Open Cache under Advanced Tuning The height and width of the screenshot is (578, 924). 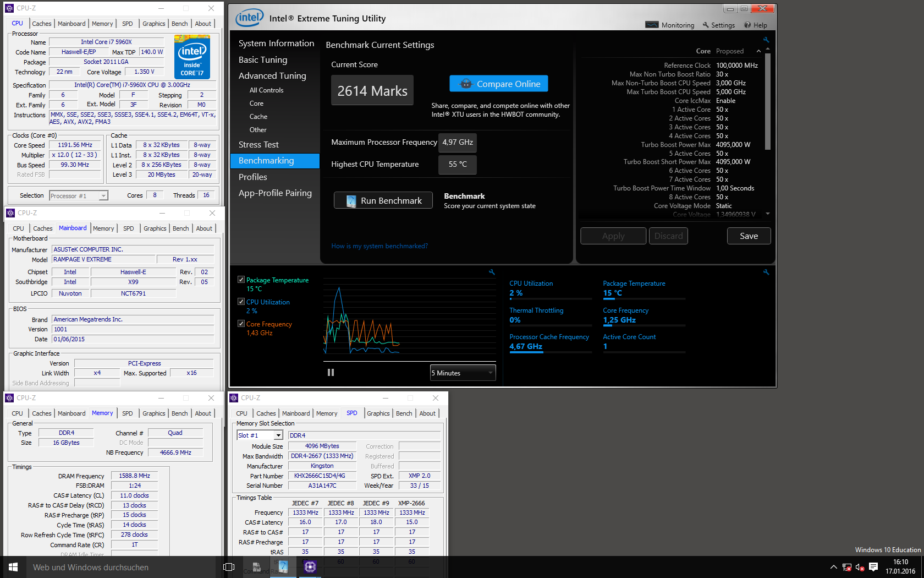(258, 117)
